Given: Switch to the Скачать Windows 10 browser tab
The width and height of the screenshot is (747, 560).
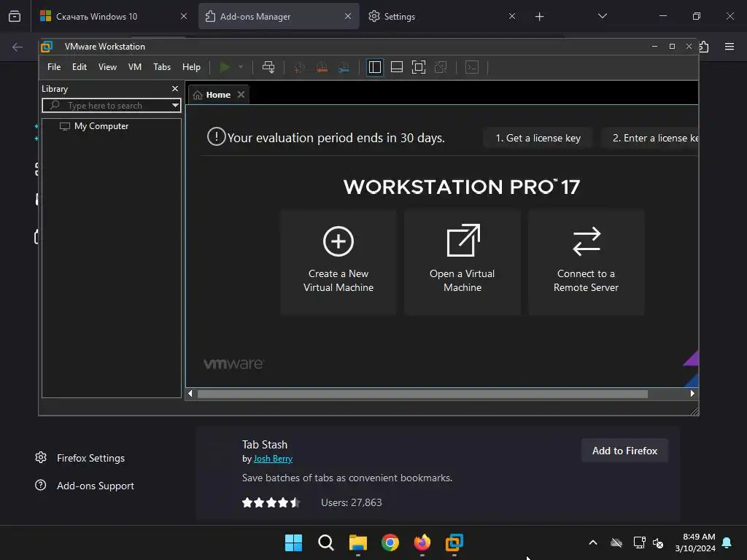Looking at the screenshot, I should (97, 17).
